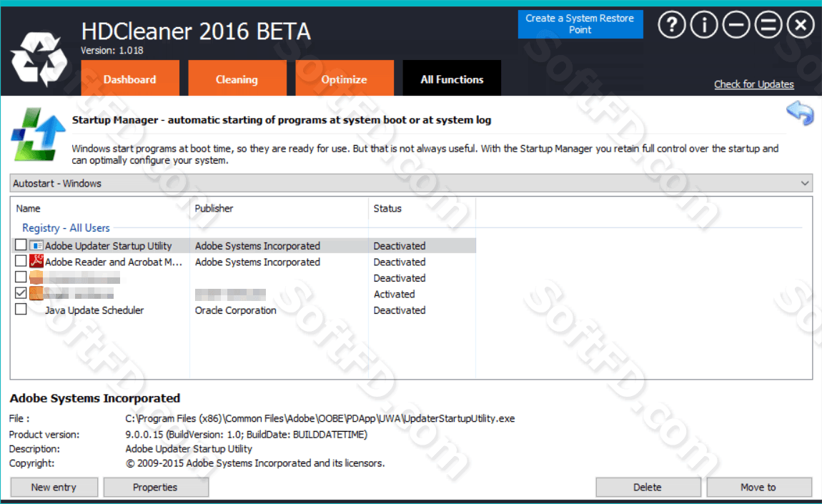Enable the Adobe Updater Startup Utility checkbox
The height and width of the screenshot is (504, 822).
[21, 245]
